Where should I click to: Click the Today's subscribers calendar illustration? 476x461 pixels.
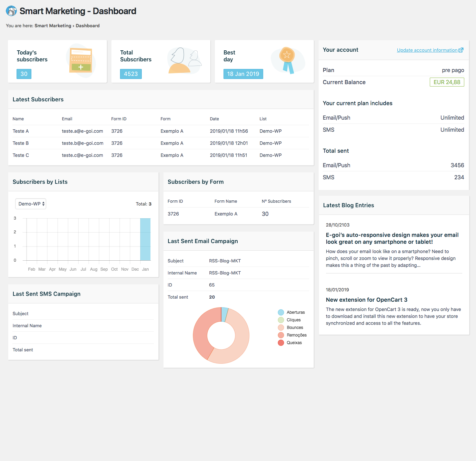coord(81,61)
